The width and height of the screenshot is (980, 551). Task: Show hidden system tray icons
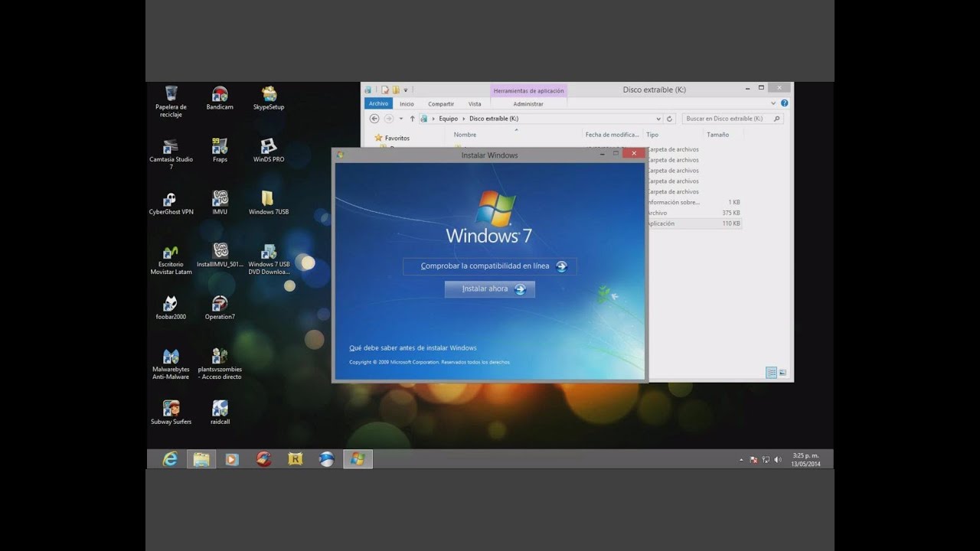click(741, 460)
